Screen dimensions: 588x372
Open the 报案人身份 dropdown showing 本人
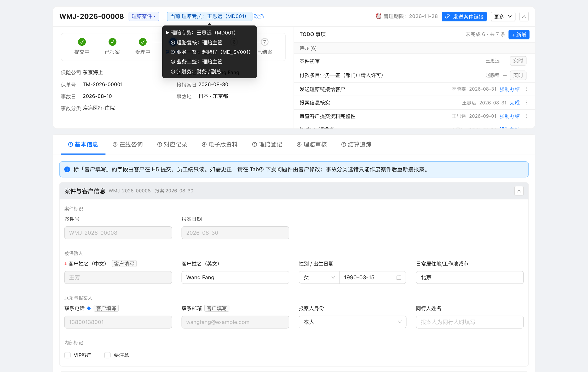pyautogui.click(x=353, y=322)
